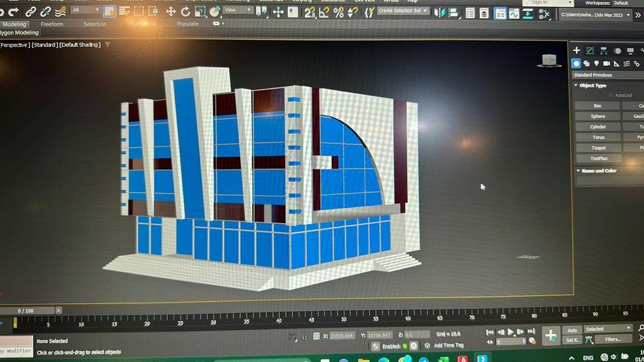The image size is (644, 362).
Task: Click the Play Animation button
Action: pos(511,332)
